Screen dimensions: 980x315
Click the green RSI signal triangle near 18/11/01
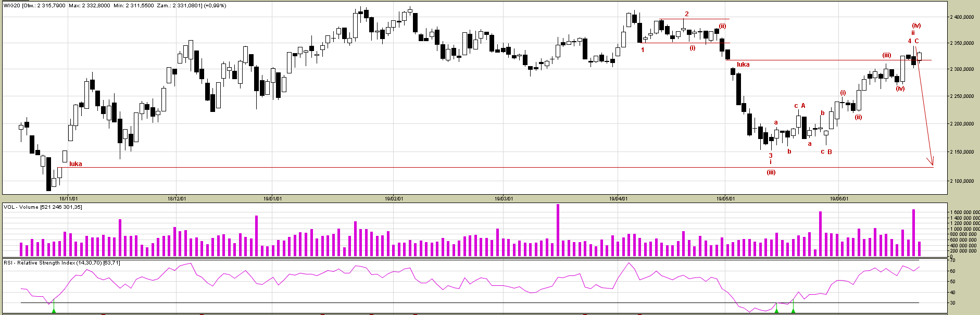point(54,311)
